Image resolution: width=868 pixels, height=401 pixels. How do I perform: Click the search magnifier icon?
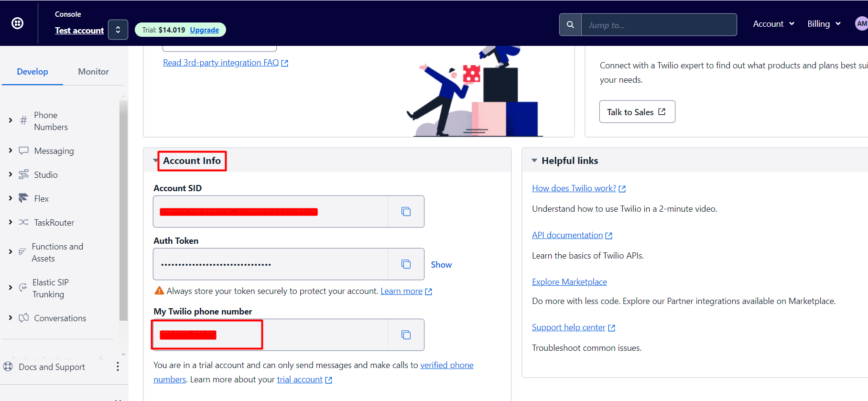point(570,24)
